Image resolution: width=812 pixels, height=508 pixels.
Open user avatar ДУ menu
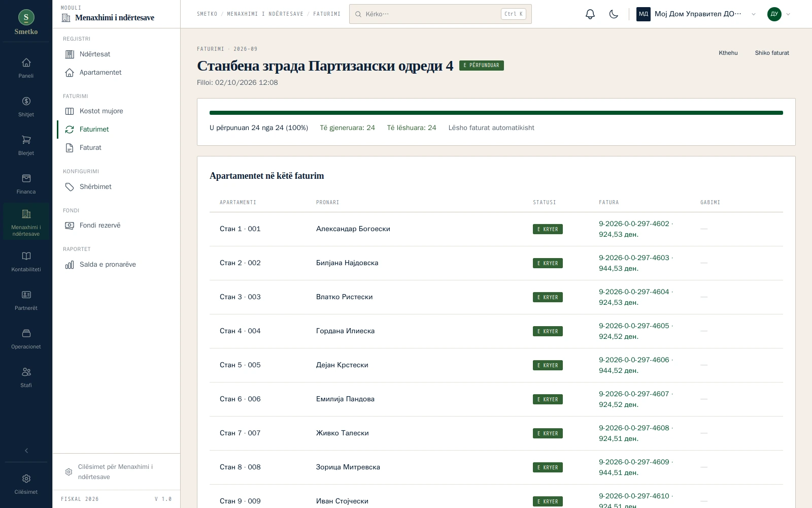pyautogui.click(x=779, y=14)
